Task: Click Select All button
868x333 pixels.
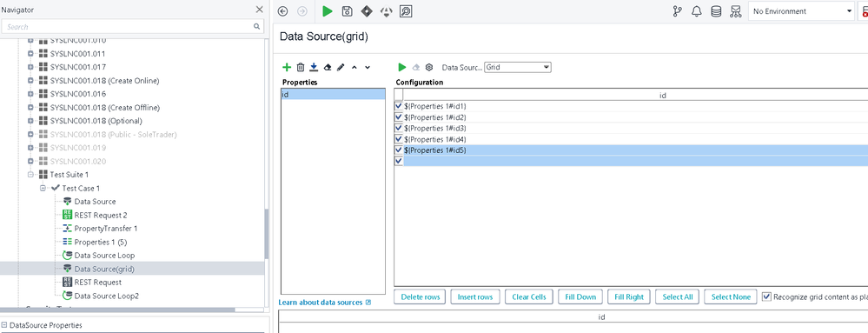Action: (678, 297)
